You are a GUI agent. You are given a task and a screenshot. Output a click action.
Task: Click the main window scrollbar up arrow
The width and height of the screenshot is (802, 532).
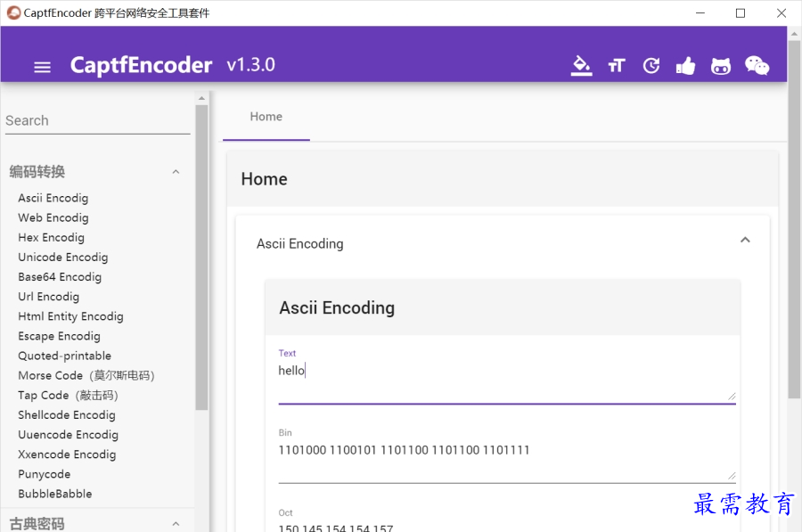[794, 34]
